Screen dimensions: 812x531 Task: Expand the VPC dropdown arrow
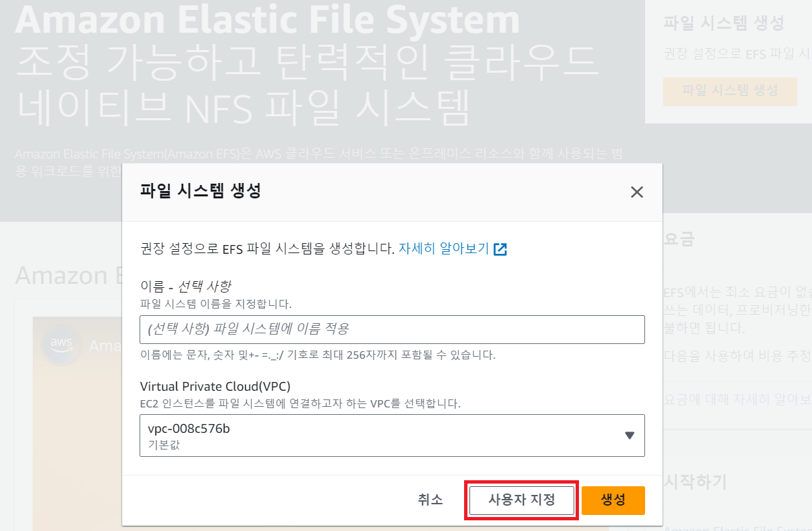pos(629,435)
